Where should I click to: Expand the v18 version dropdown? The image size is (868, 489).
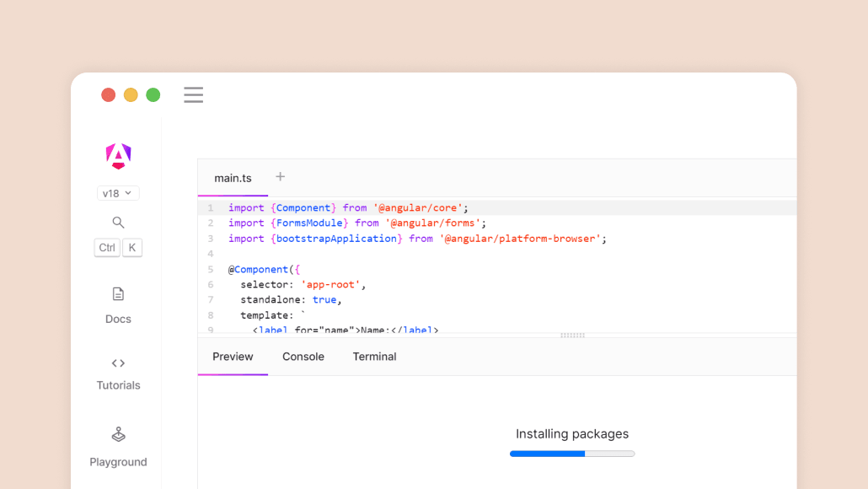click(x=118, y=193)
